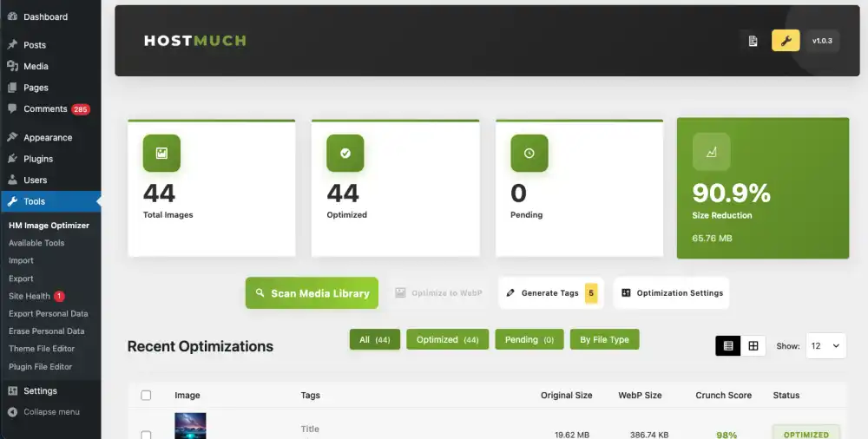This screenshot has width=868, height=439.
Task: Click the Scan Media Library button
Action: click(312, 293)
